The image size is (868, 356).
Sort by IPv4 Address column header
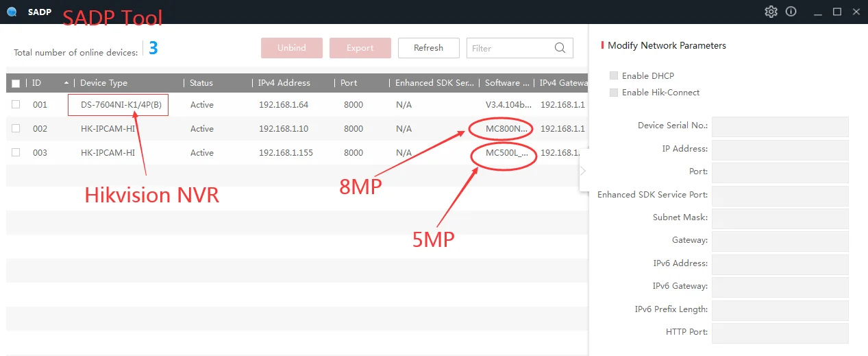click(284, 83)
